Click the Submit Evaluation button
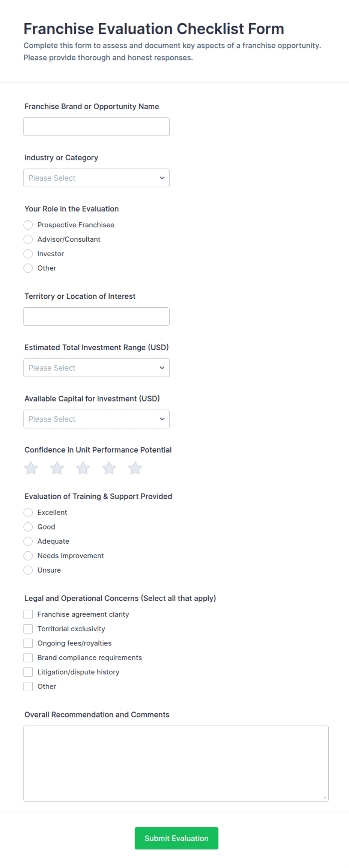 point(176,838)
